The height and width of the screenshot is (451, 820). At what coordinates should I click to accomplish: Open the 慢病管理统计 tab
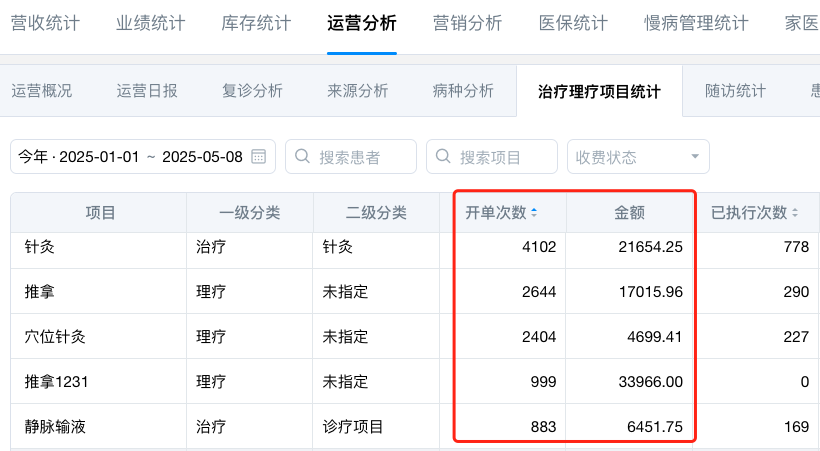(694, 23)
